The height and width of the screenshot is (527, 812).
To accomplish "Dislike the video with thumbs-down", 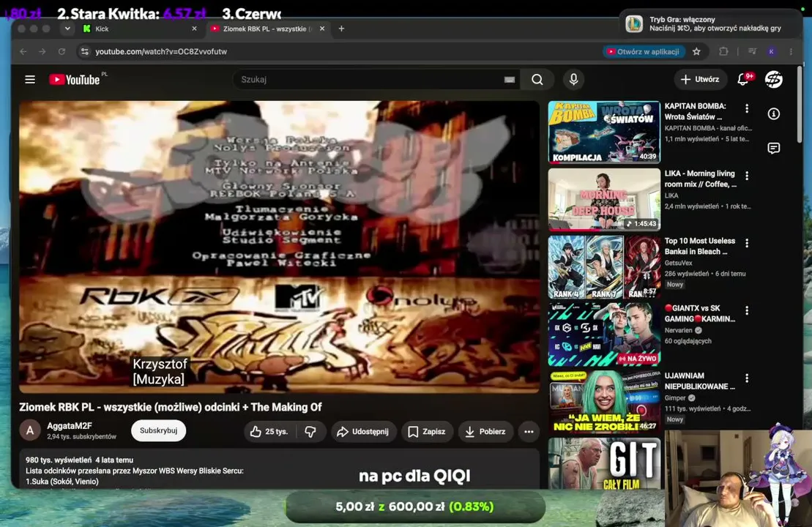I will click(x=310, y=431).
